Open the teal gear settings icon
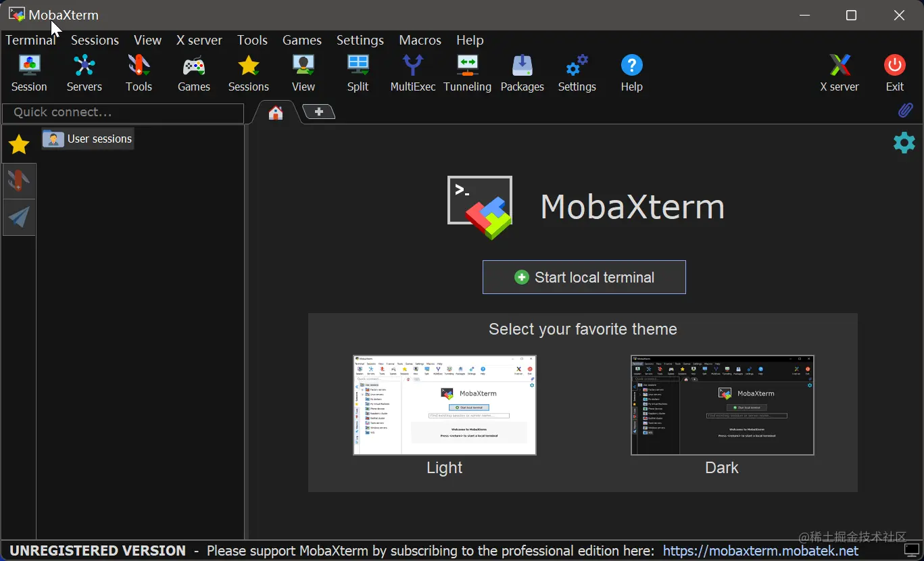924x561 pixels. click(904, 143)
